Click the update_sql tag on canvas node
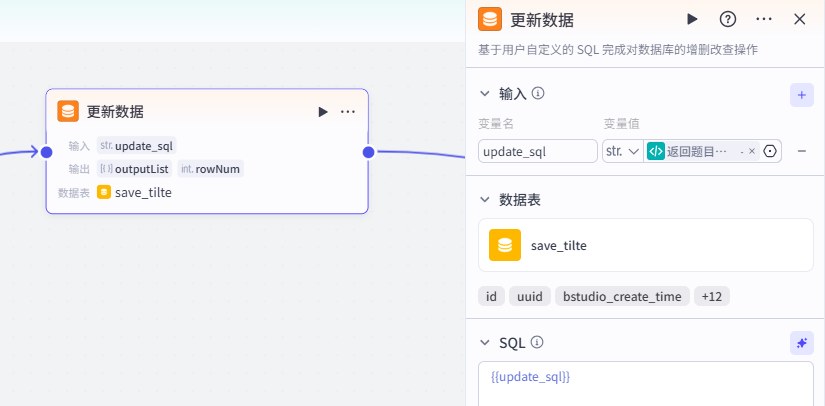825x406 pixels. click(137, 146)
